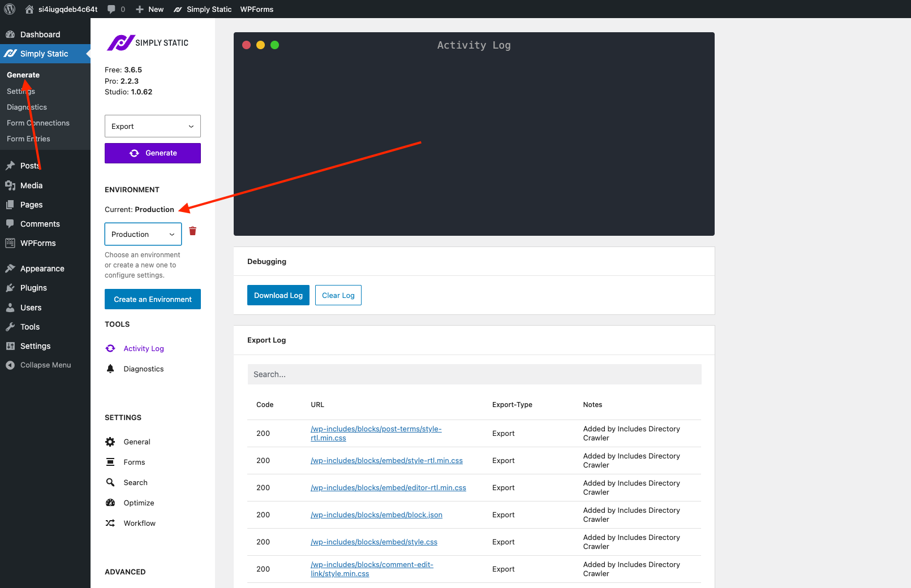Image resolution: width=911 pixels, height=588 pixels.
Task: Click the Notes column header
Action: tap(592, 405)
